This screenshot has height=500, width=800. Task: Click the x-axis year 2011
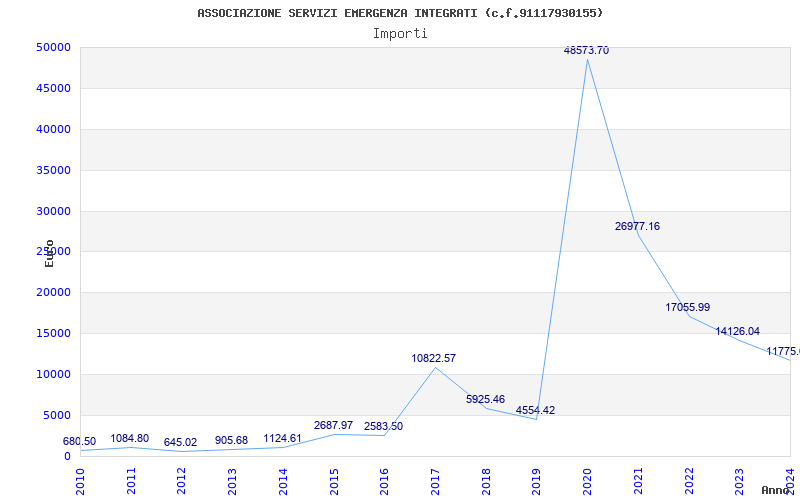coord(131,482)
